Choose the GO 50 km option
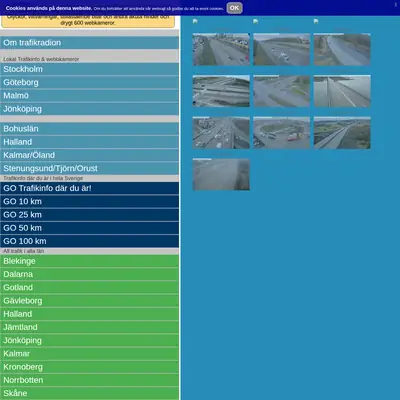400x400 pixels. click(89, 228)
